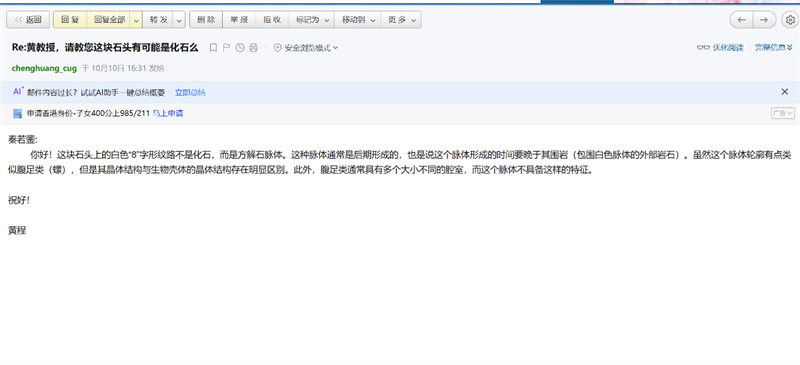This screenshot has width=800, height=365.
Task: Click the signature 黄程
Action: click(17, 230)
